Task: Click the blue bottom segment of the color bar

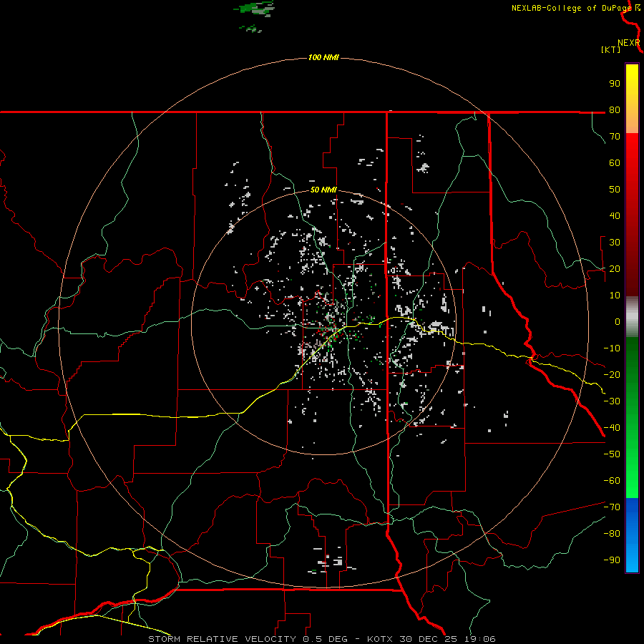Action: point(632,535)
